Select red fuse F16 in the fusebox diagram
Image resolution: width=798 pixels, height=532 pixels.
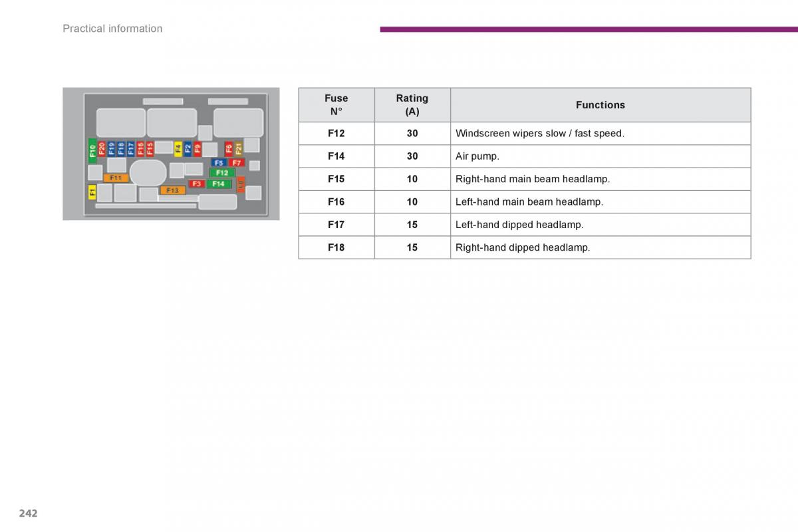point(140,149)
